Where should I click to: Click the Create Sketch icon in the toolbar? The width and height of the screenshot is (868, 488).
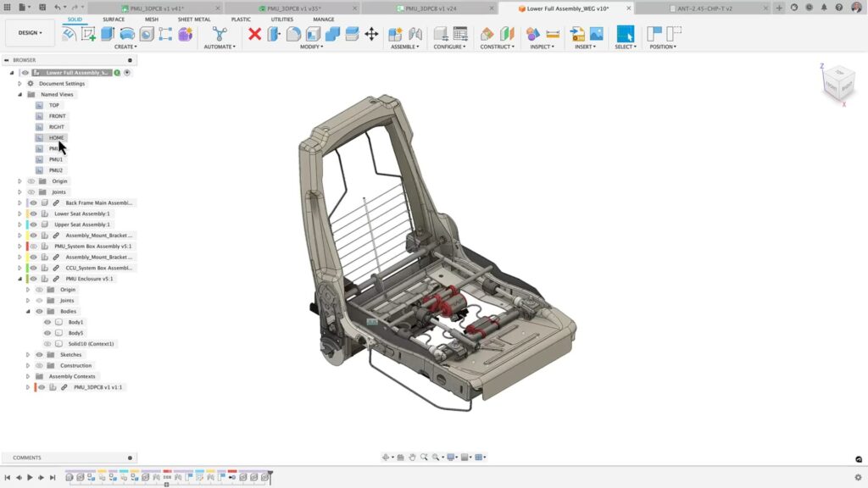coord(89,32)
